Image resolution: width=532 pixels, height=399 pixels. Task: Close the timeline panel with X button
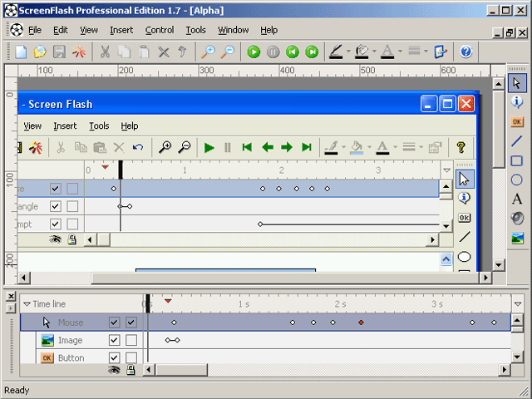click(x=11, y=296)
